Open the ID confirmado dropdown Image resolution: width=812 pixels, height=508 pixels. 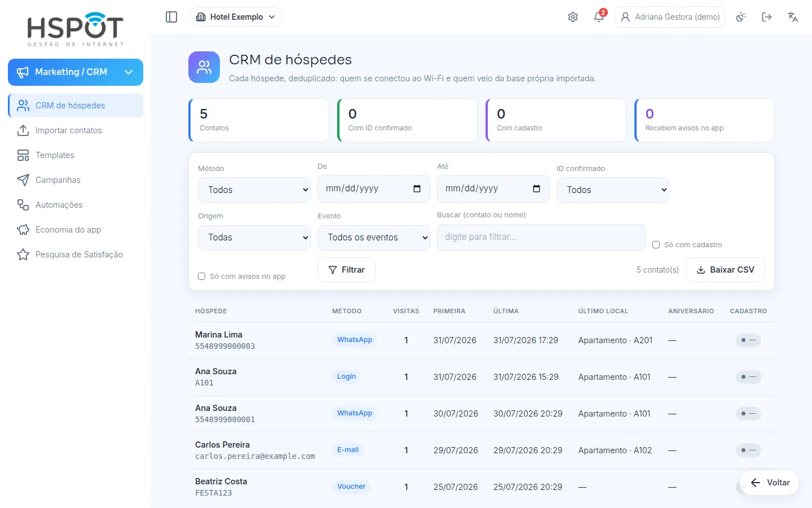[x=613, y=190]
